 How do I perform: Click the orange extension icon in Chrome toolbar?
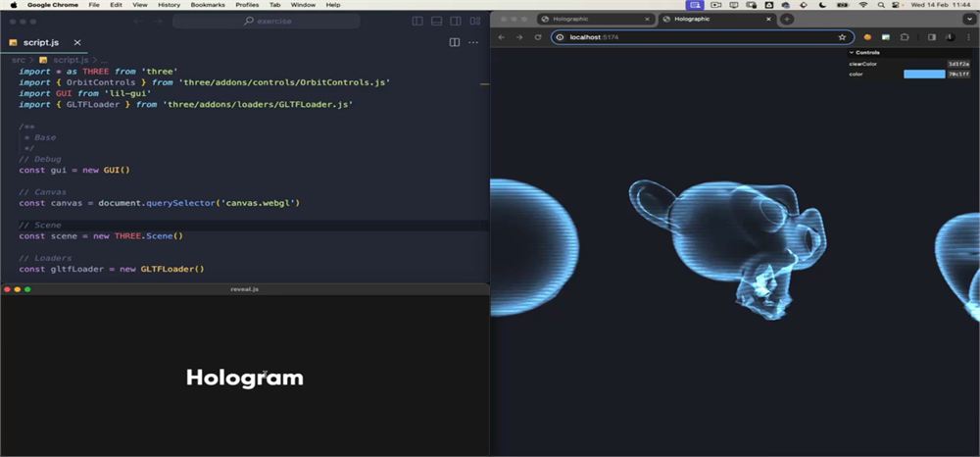point(867,37)
